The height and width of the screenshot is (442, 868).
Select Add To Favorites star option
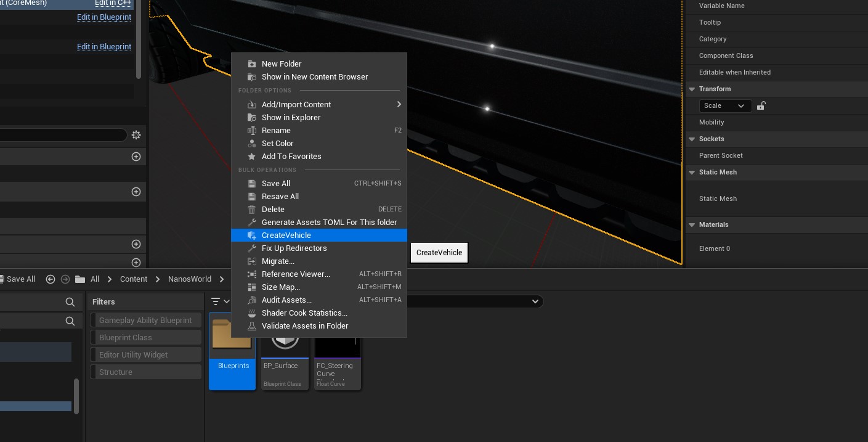291,157
